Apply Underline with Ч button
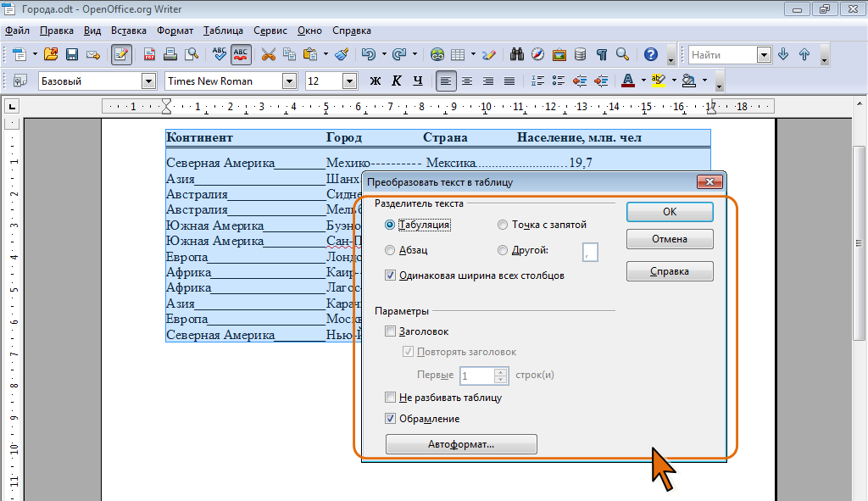Image resolution: width=868 pixels, height=501 pixels. point(418,81)
